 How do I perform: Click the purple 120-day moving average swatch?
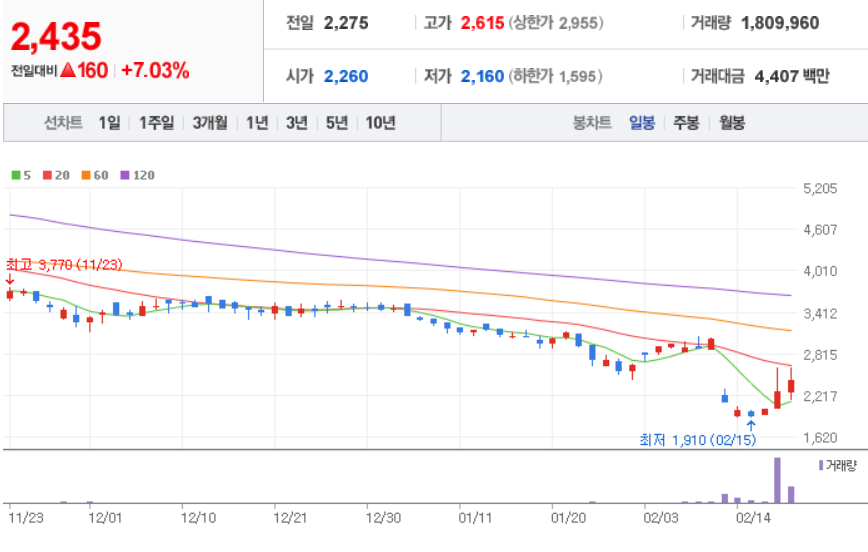tap(125, 176)
